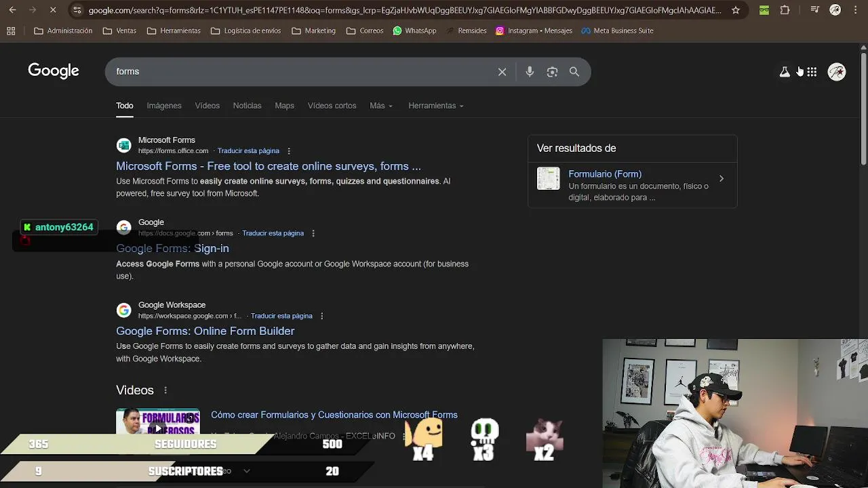Click Traducir esta página for Google Workspace

coord(281,316)
